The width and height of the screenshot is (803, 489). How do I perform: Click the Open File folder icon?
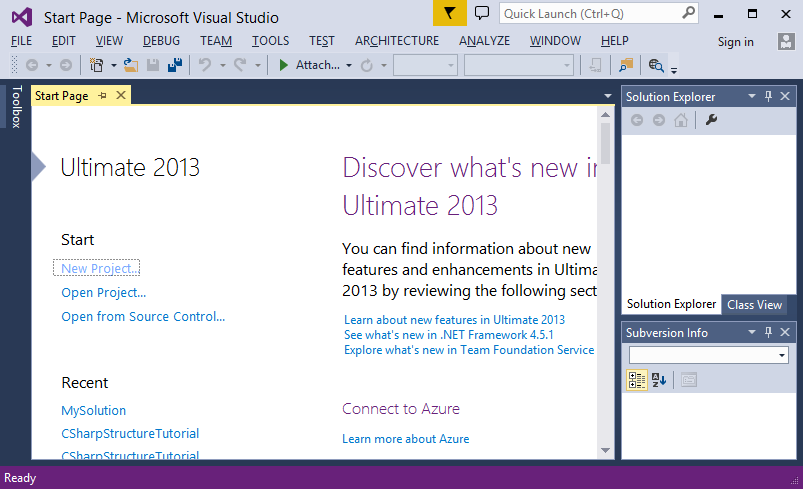coord(131,65)
